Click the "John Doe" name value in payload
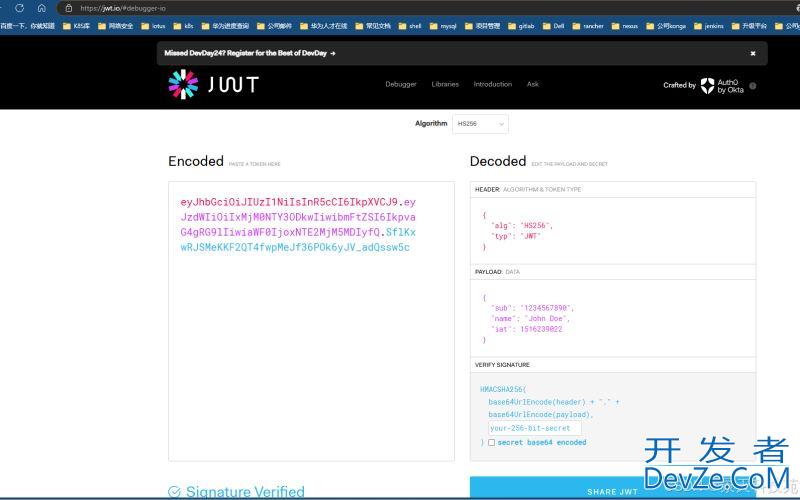The width and height of the screenshot is (800, 500). click(x=545, y=318)
